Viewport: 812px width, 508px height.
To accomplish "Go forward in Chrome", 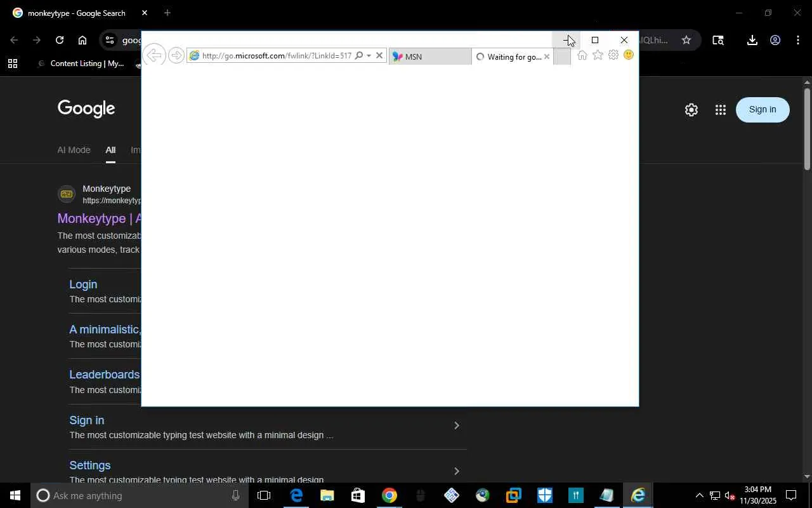I will 37,40.
